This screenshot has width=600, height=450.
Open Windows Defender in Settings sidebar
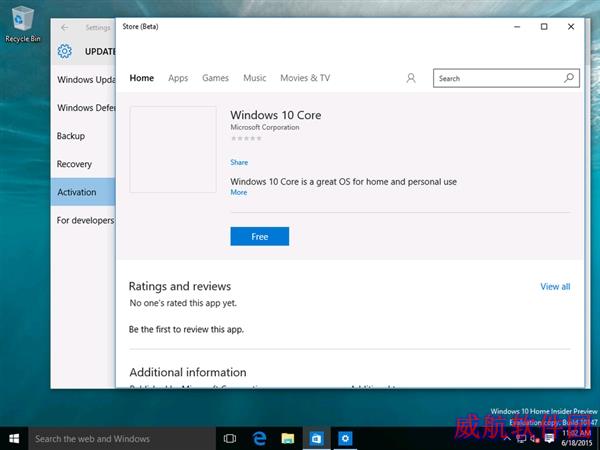[x=83, y=108]
